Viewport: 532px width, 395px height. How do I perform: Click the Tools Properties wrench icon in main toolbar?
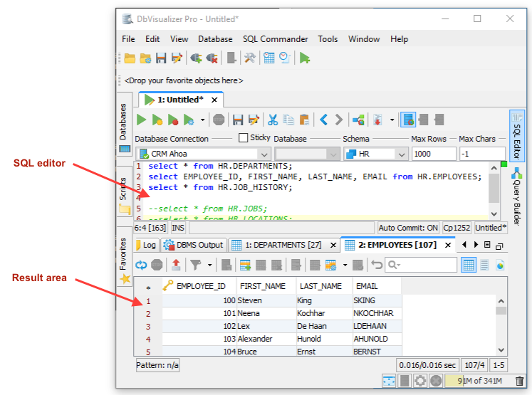point(250,58)
